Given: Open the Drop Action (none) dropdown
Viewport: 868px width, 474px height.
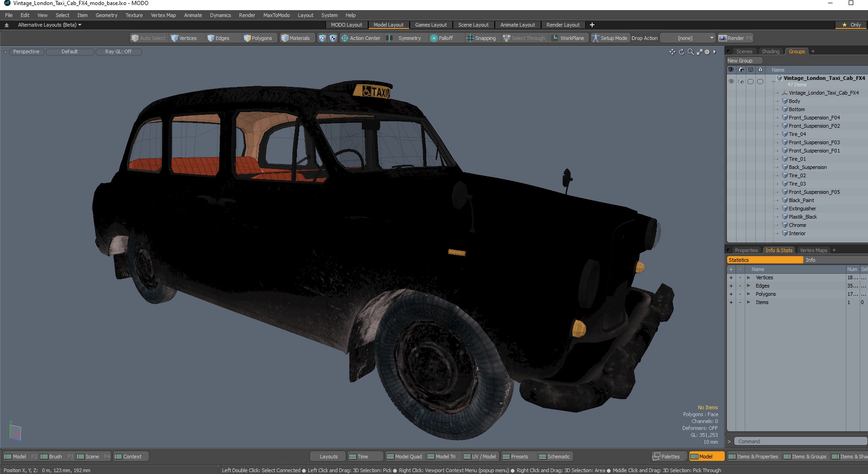Looking at the screenshot, I should click(x=688, y=38).
